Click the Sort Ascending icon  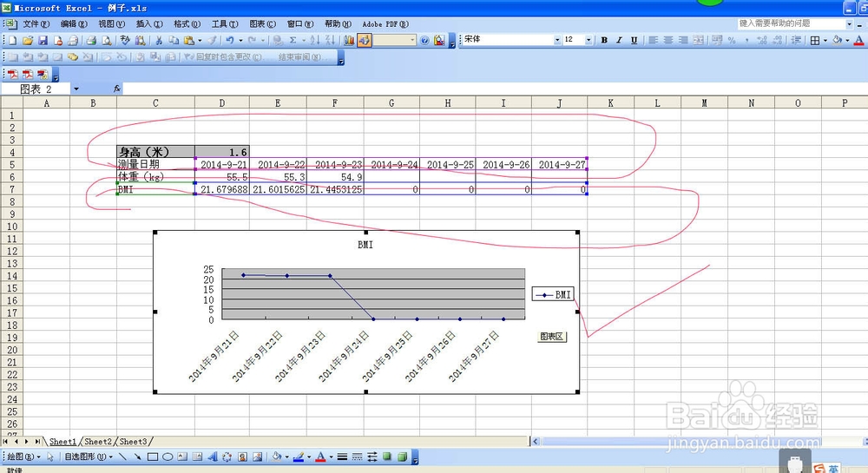[315, 41]
